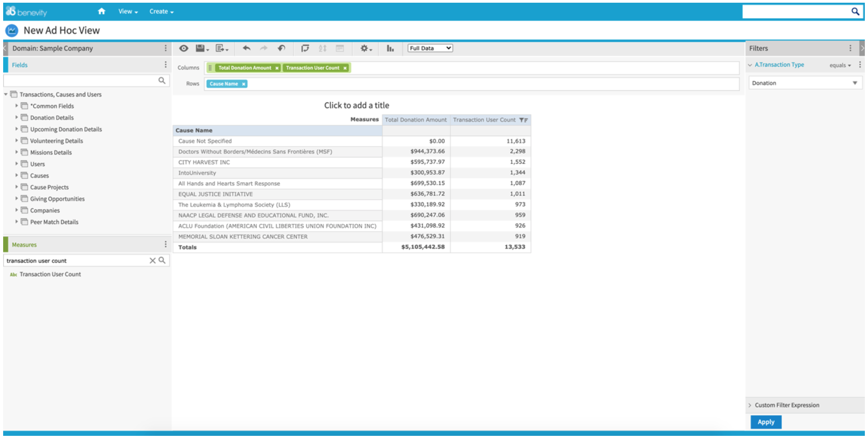Open Transaction Type filter kebab menu

click(x=860, y=64)
